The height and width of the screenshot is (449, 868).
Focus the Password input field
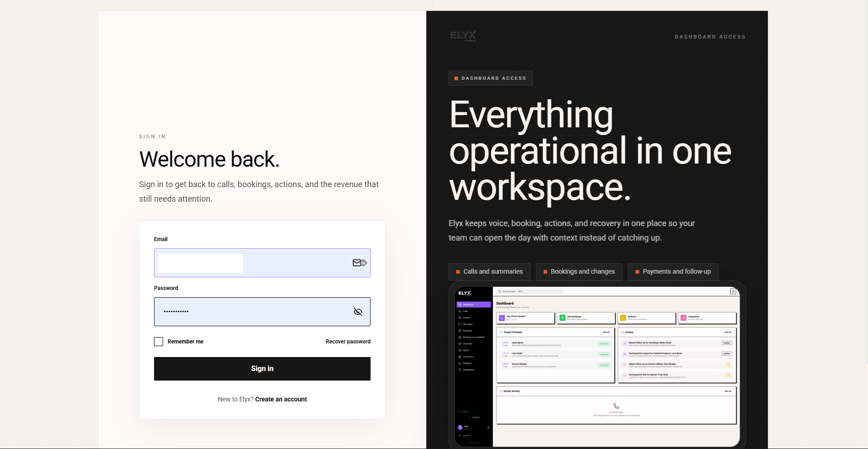[262, 312]
